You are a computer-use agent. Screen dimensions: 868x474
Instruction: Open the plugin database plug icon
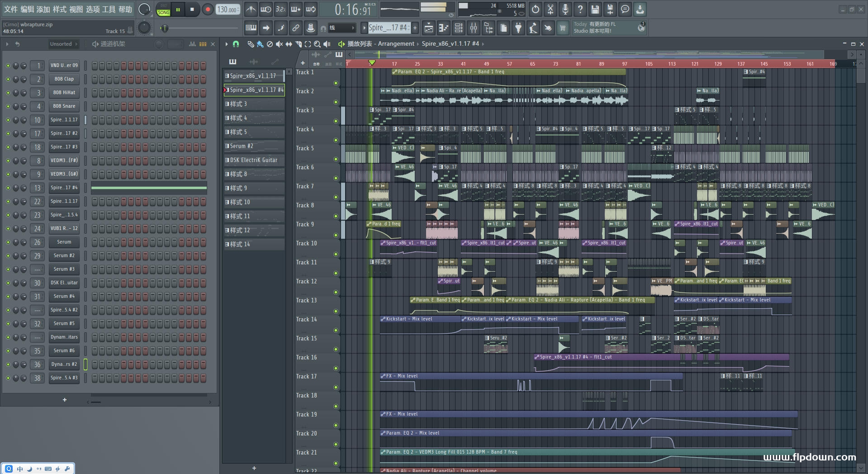click(518, 28)
